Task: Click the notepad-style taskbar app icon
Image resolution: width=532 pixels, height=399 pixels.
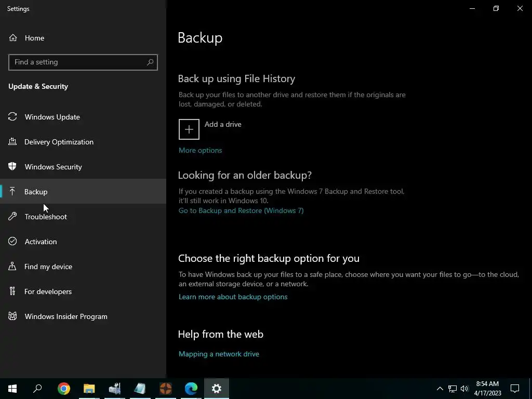Action: (140, 389)
